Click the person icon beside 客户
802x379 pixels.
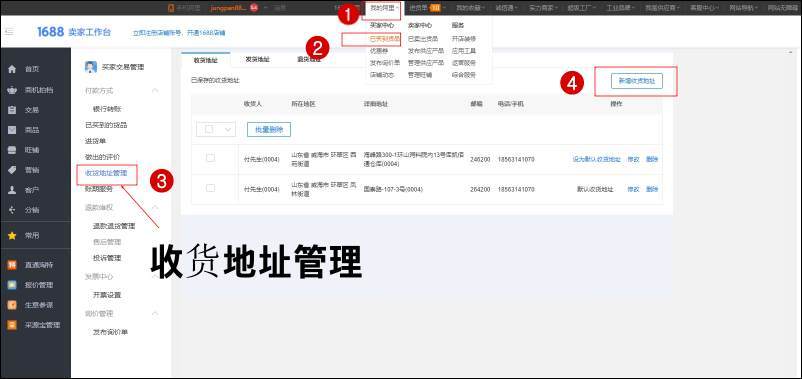[x=12, y=190]
